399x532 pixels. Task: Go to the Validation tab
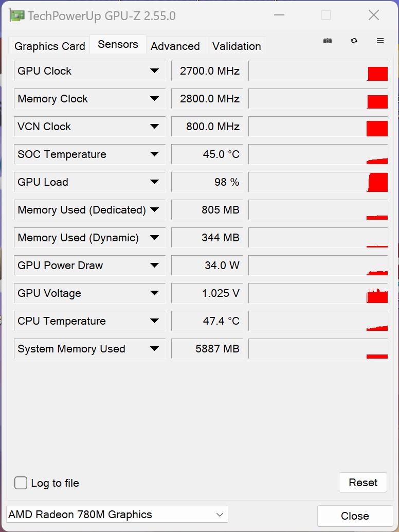point(237,46)
